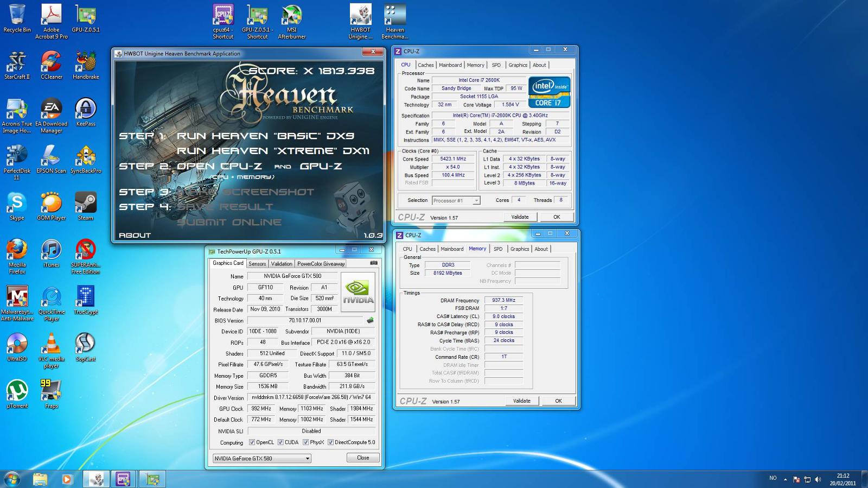This screenshot has height=488, width=868.
Task: Launch Handbrake desktop icon
Action: pos(86,65)
